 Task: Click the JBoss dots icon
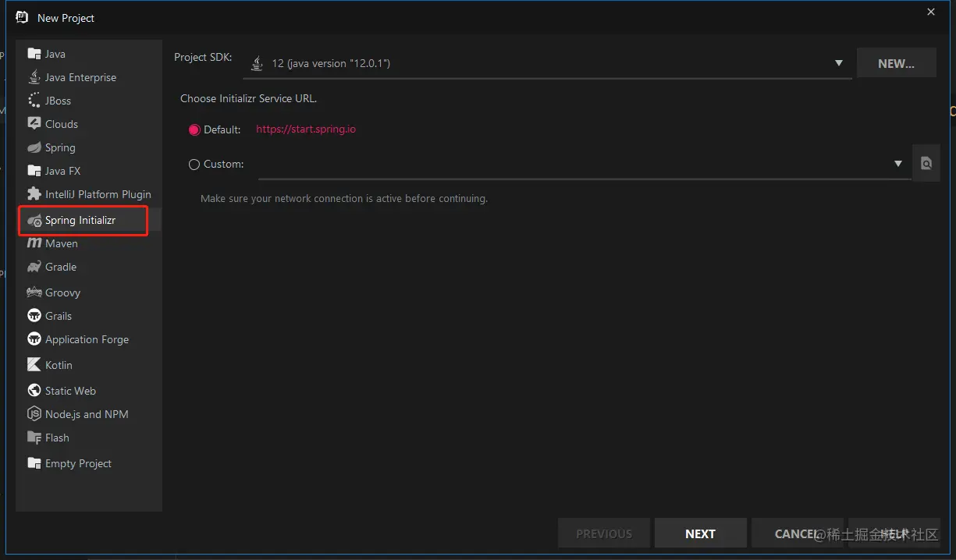pos(34,101)
